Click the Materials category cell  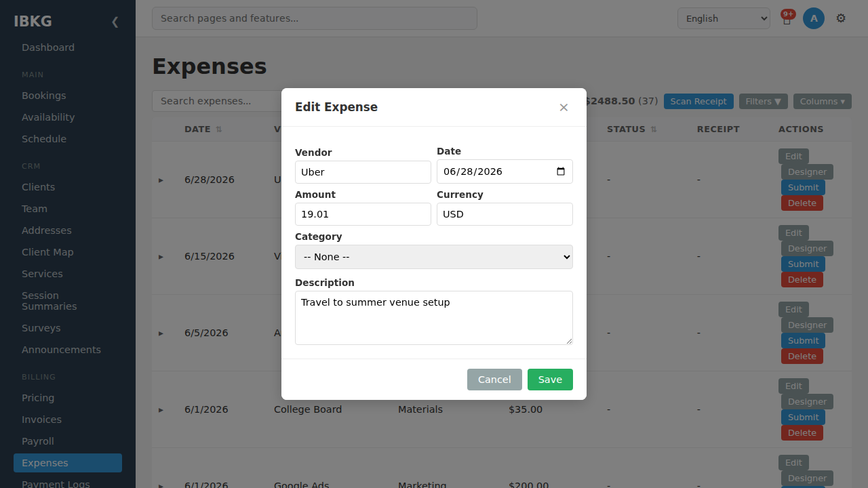[420, 409]
